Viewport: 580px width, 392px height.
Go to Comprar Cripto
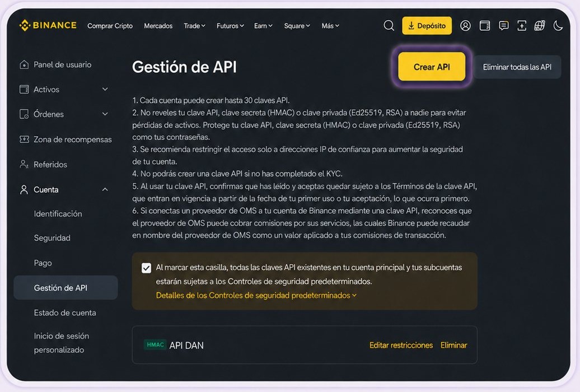click(110, 26)
